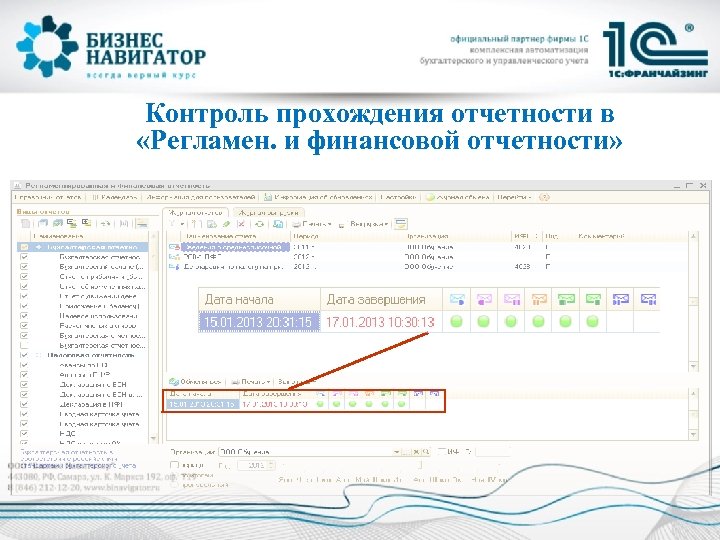This screenshot has height=540, width=720.
Task: Click the move arrows icon in Виды отчетов toolbar
Action: pos(106,224)
